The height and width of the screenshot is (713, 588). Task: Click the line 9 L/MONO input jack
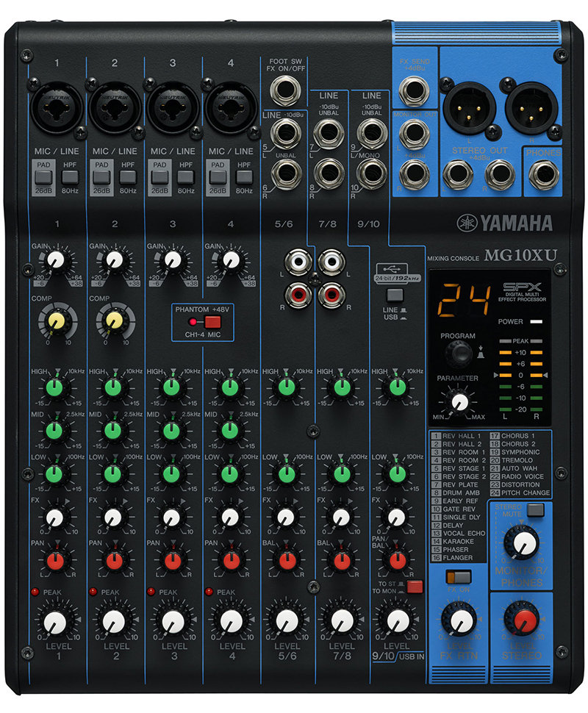tap(372, 134)
